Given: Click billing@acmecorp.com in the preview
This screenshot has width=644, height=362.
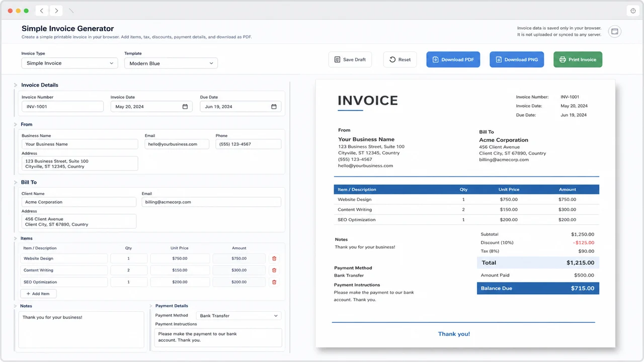Looking at the screenshot, I should tap(504, 160).
